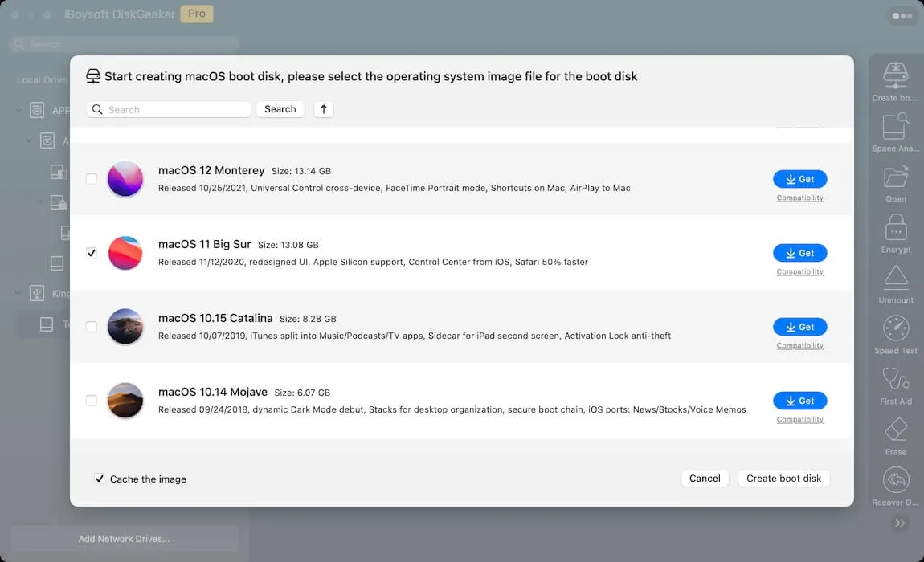Focus the dialog Search input field
Image resolution: width=924 pixels, height=562 pixels.
click(169, 109)
